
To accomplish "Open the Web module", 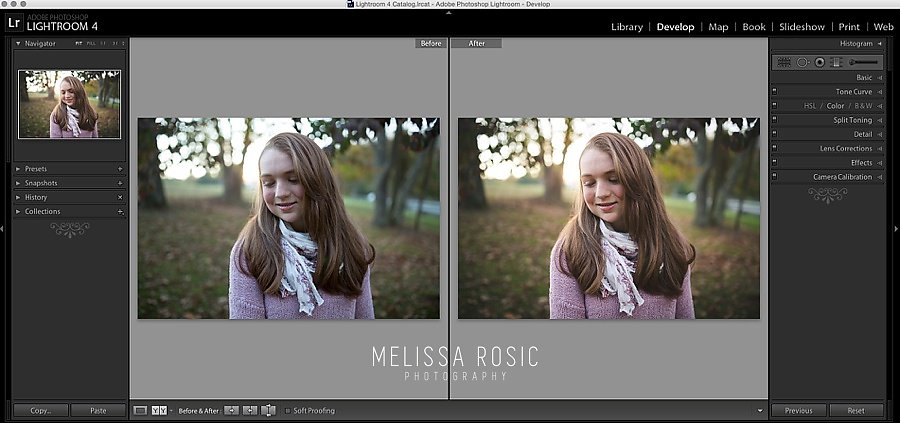I will click(x=883, y=27).
